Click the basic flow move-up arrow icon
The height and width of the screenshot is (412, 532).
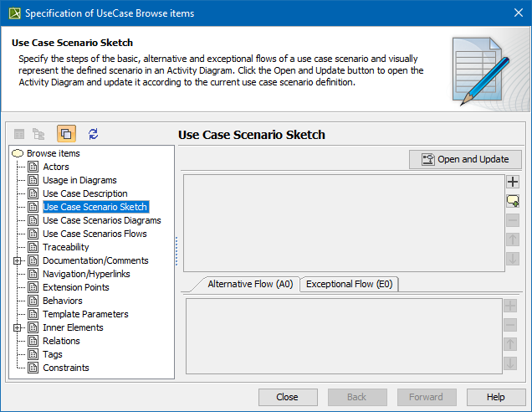tap(513, 239)
